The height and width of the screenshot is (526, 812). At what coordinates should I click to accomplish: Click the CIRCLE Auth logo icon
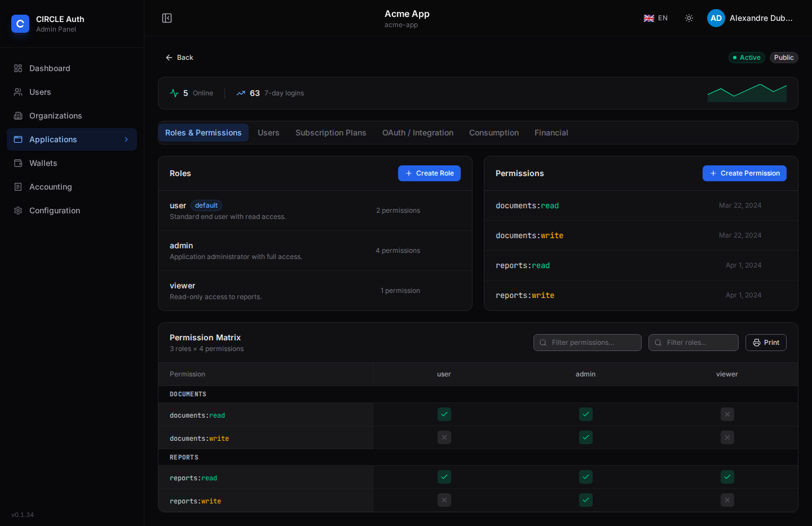click(20, 24)
